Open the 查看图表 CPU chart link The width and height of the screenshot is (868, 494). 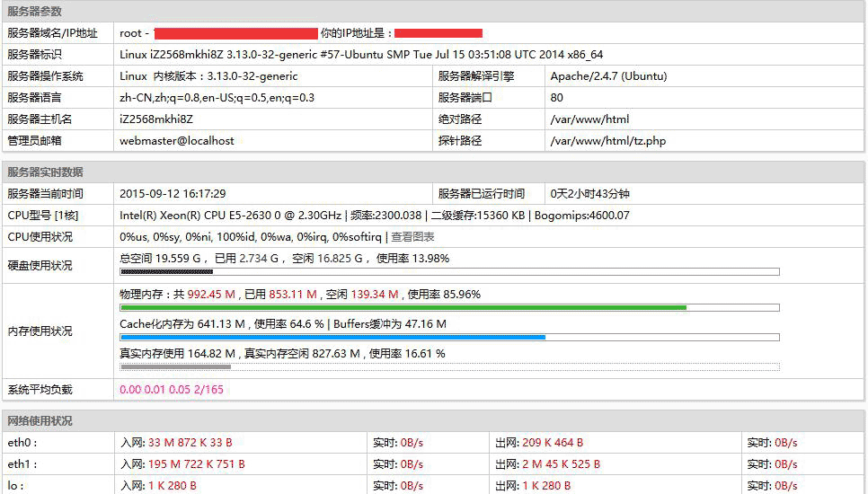point(412,237)
